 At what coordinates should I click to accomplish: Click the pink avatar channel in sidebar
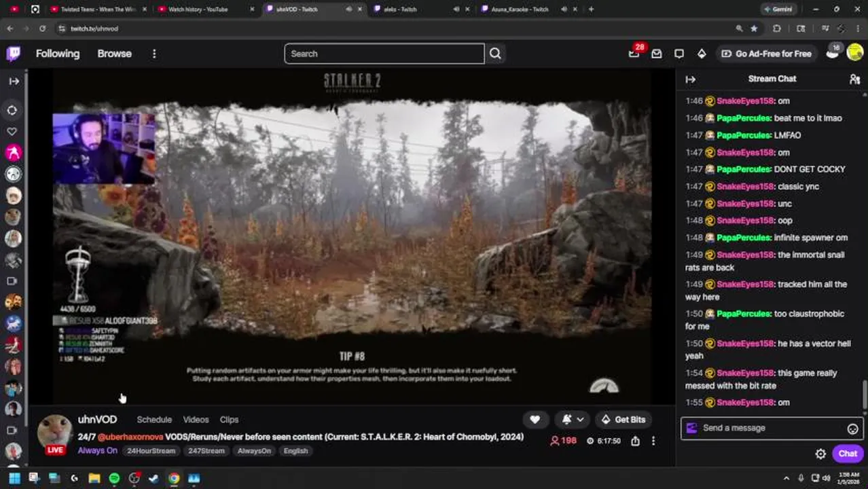tap(13, 153)
